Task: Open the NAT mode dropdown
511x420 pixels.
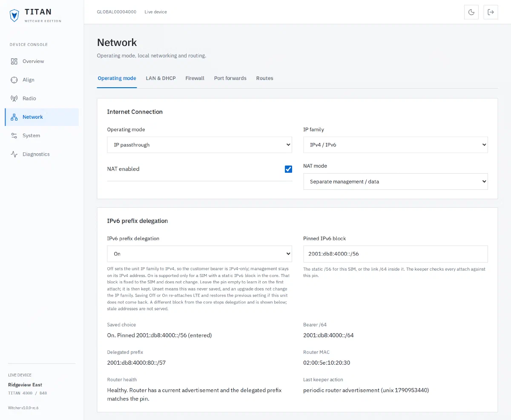Action: pos(396,181)
